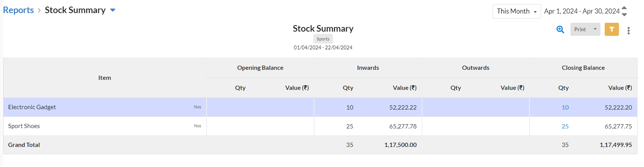Expand the Stock Summary report dropdown arrow

tap(113, 10)
